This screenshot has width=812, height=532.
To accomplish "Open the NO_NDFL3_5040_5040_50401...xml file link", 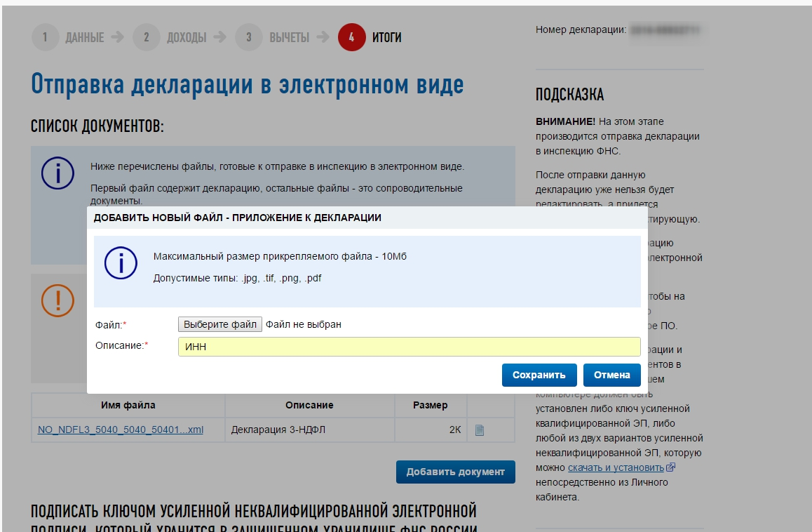I will click(121, 430).
